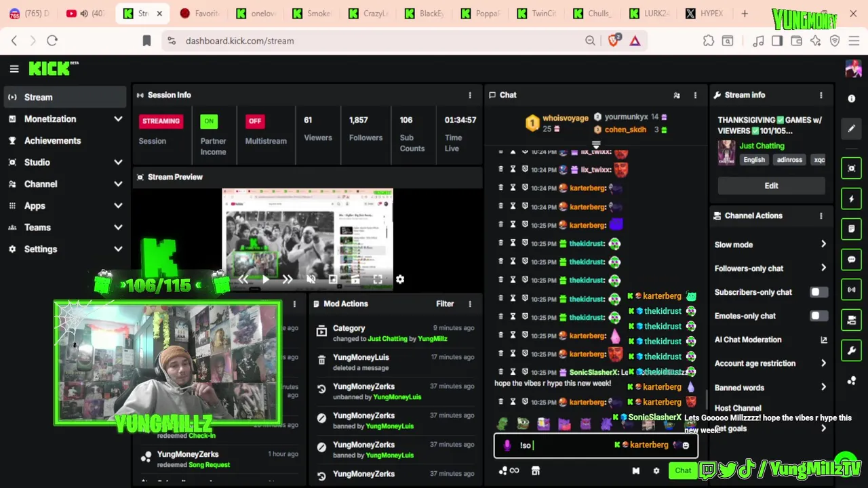The width and height of the screenshot is (868, 488).
Task: Click the info icon in right toolbar
Action: point(852,98)
